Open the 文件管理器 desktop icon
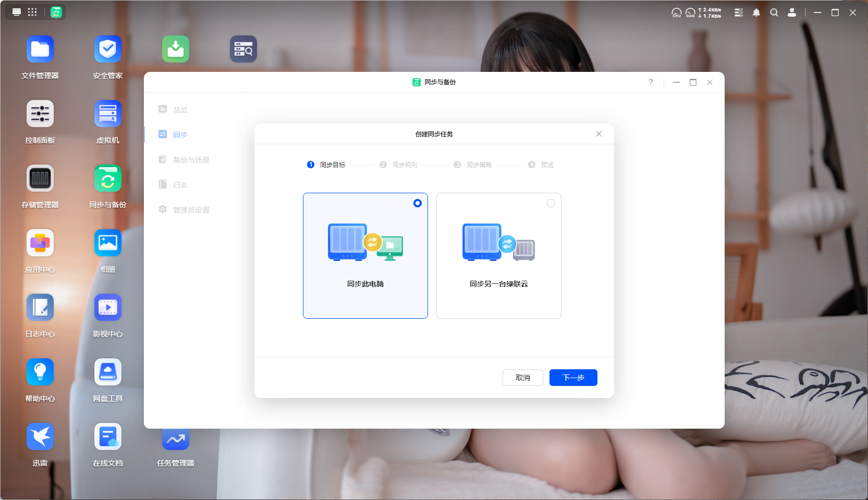The image size is (868, 500). (40, 49)
